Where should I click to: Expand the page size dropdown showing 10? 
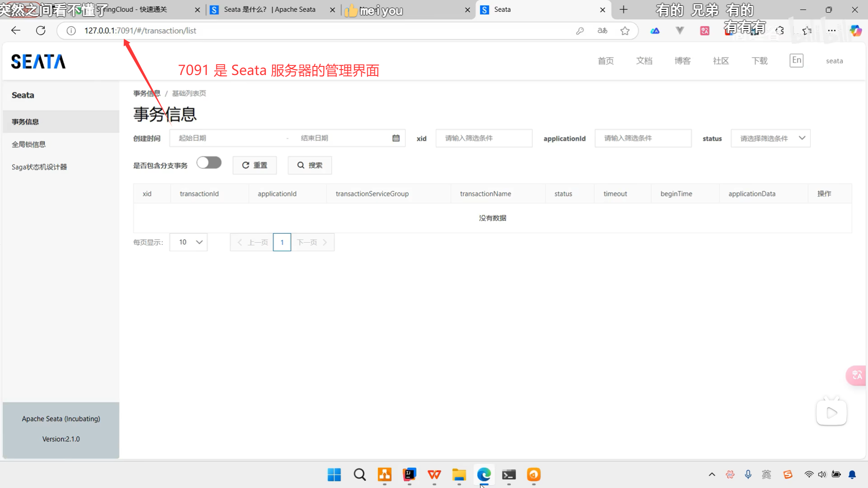tap(189, 242)
